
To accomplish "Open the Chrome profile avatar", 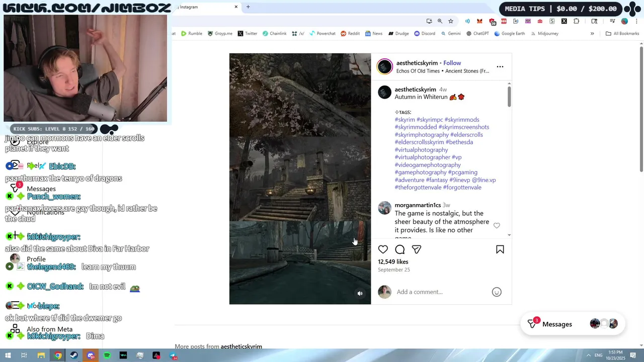I will 624,21.
